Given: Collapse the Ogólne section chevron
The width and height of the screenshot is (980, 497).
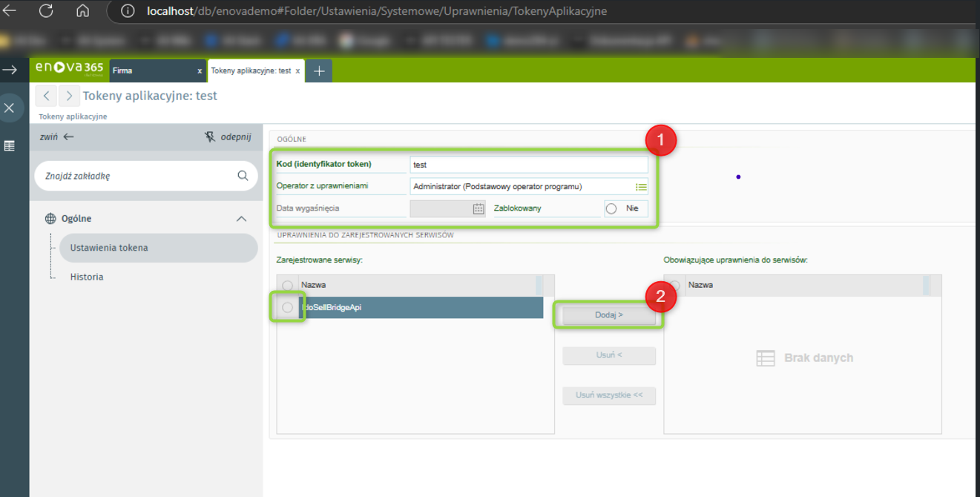Looking at the screenshot, I should [241, 219].
